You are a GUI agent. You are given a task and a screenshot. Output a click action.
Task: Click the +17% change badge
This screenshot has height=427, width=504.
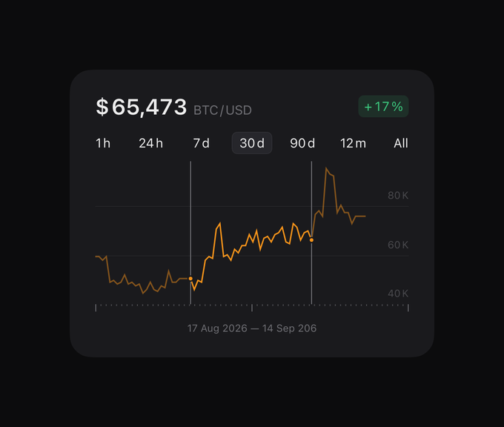click(383, 107)
